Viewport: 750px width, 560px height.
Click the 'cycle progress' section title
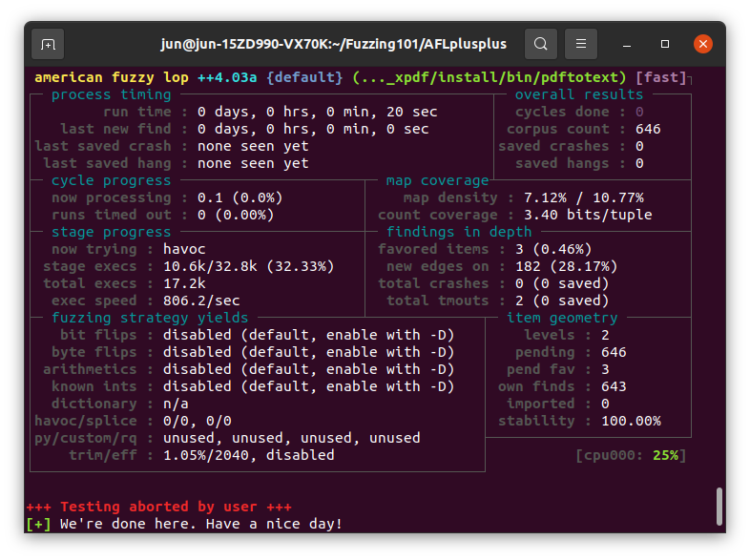(x=111, y=180)
